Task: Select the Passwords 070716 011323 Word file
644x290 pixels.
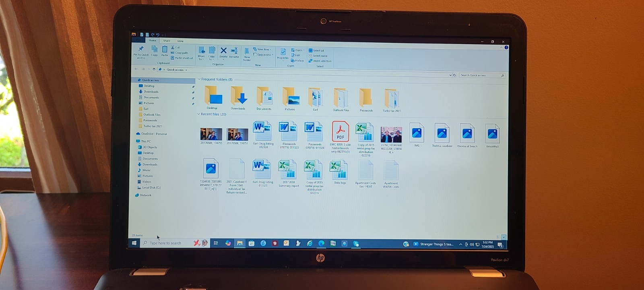Action: [289, 135]
